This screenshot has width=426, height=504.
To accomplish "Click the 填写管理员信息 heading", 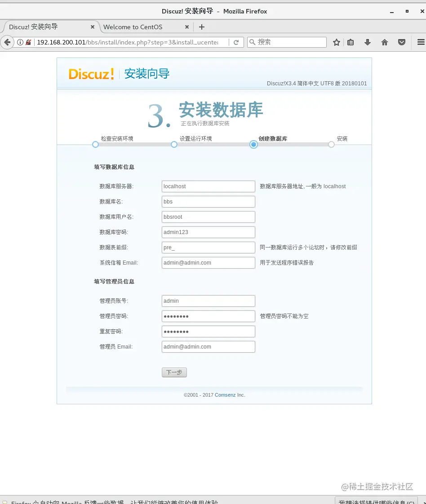I will tap(114, 282).
